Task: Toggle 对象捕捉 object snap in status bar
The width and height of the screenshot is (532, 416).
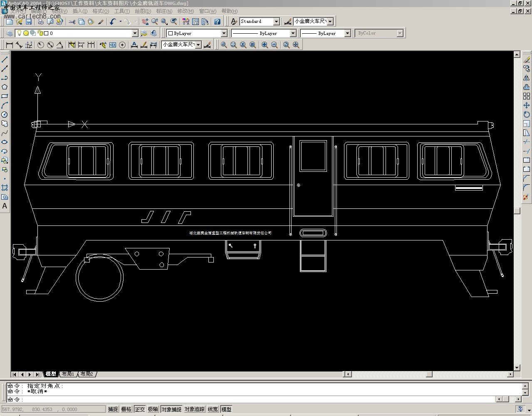Action: pos(171,409)
